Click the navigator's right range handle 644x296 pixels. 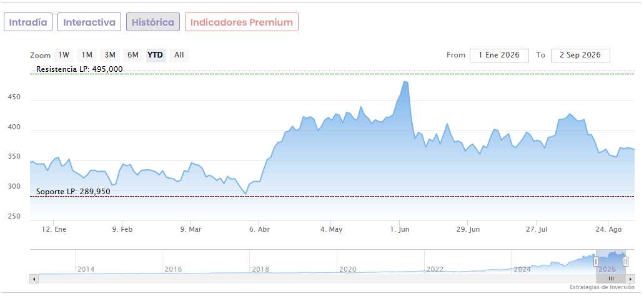[625, 262]
